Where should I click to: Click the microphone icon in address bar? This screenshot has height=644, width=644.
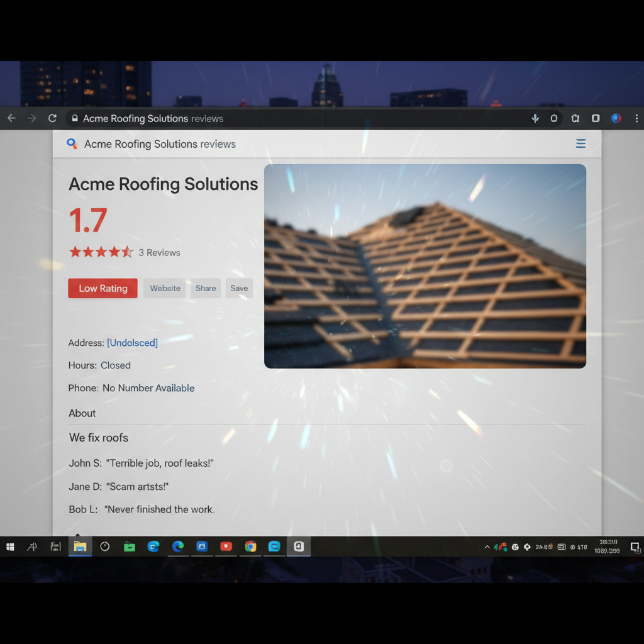point(535,118)
